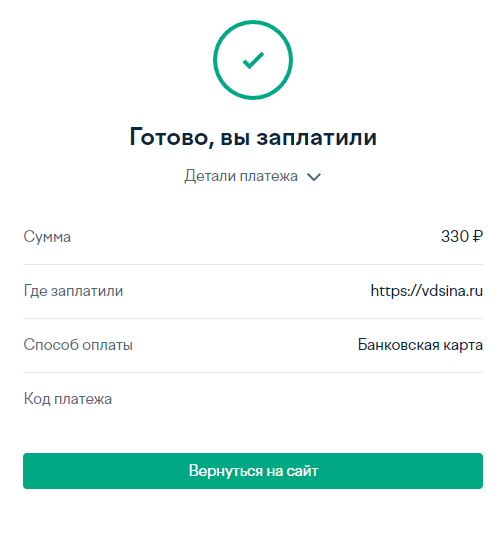Image resolution: width=503 pixels, height=537 pixels.
Task: Click the Вернуться на сайт button
Action: [253, 471]
